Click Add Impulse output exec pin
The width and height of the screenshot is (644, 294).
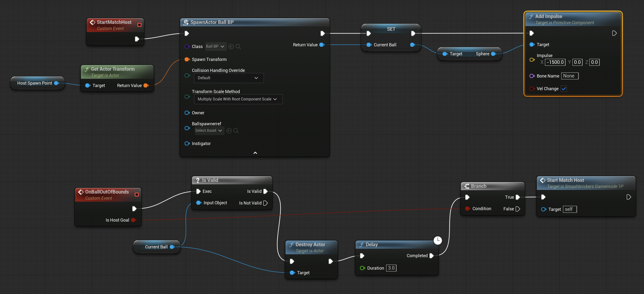tap(614, 33)
